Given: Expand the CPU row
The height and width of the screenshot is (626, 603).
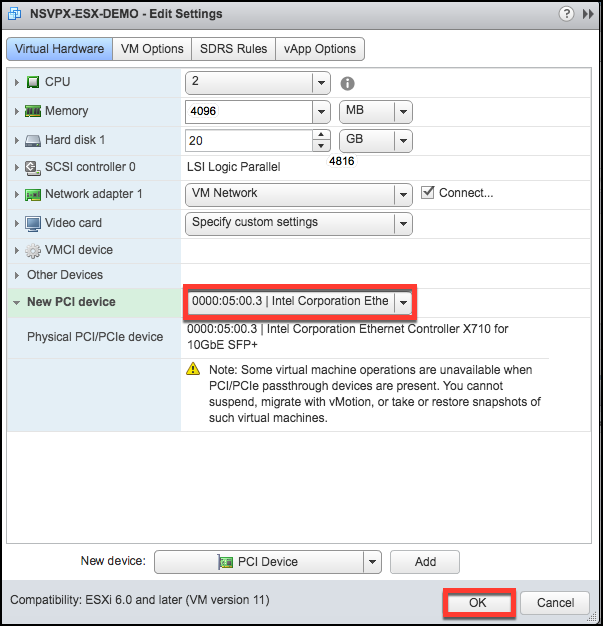Looking at the screenshot, I should click(16, 82).
